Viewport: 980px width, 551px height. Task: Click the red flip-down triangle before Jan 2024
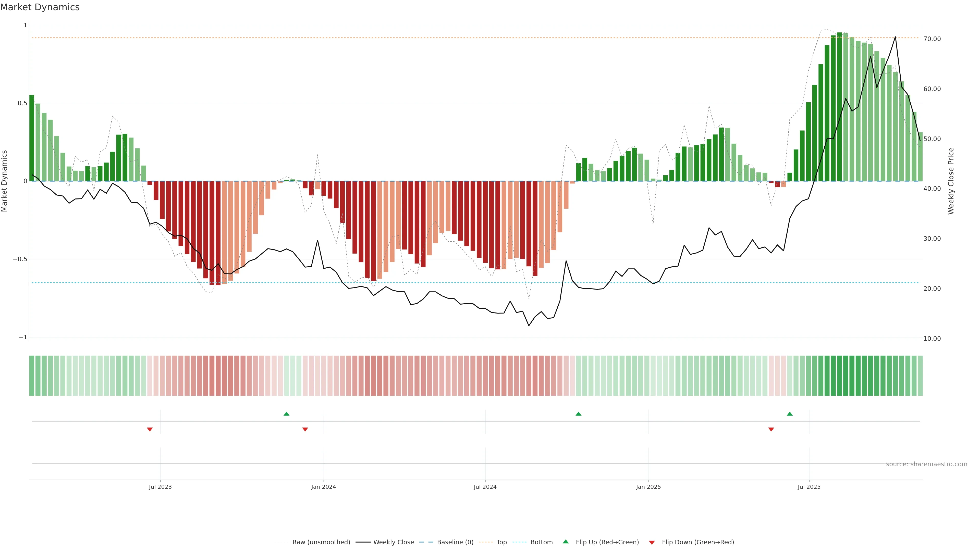point(305,429)
